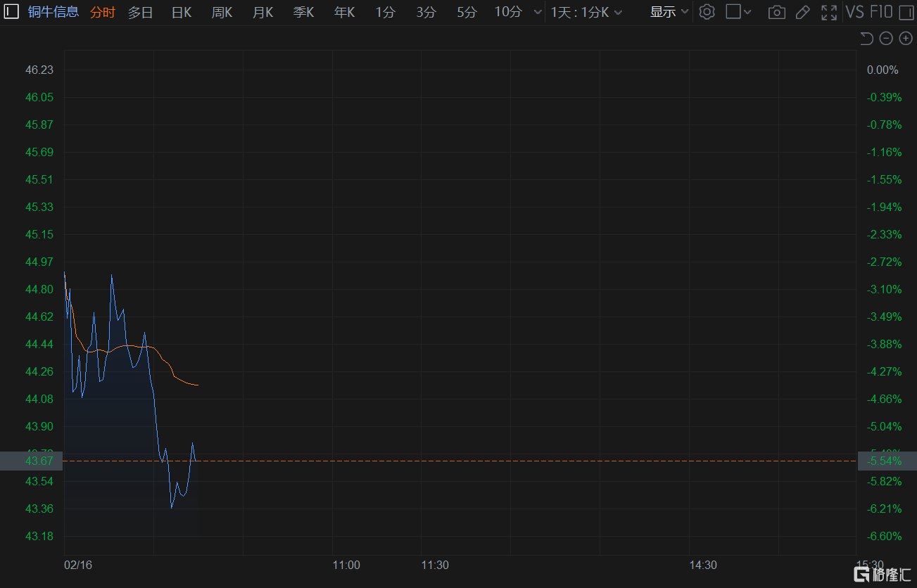Open chart settings gear icon
The width and height of the screenshot is (917, 588).
707,12
